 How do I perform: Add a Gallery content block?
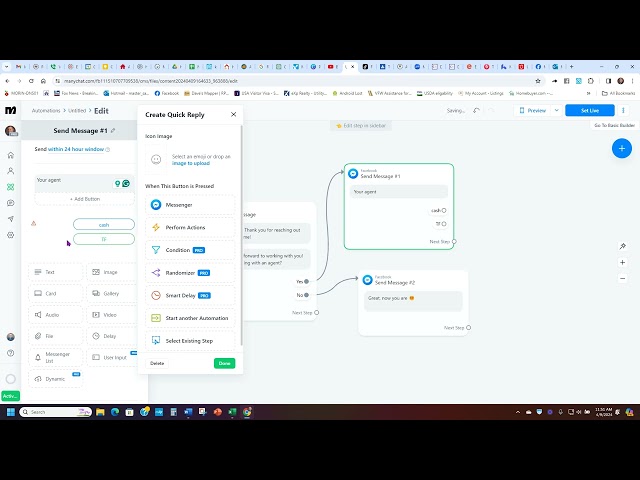pos(112,293)
